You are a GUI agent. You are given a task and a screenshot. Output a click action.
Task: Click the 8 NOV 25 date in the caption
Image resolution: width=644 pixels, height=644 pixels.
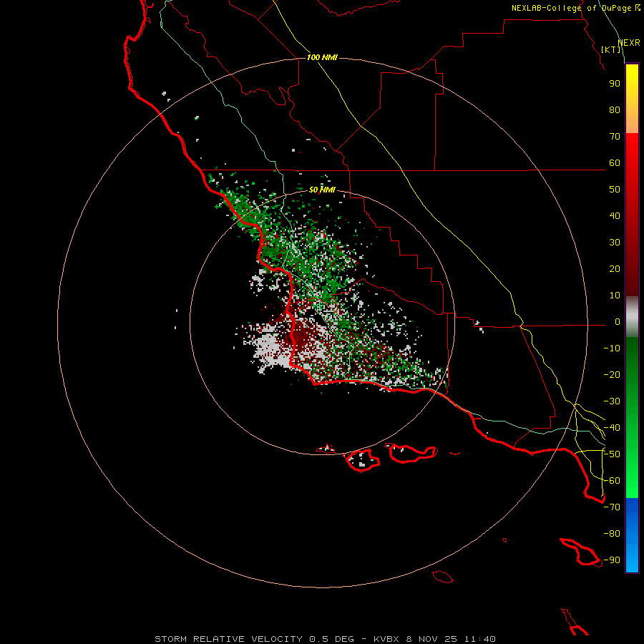pyautogui.click(x=432, y=639)
